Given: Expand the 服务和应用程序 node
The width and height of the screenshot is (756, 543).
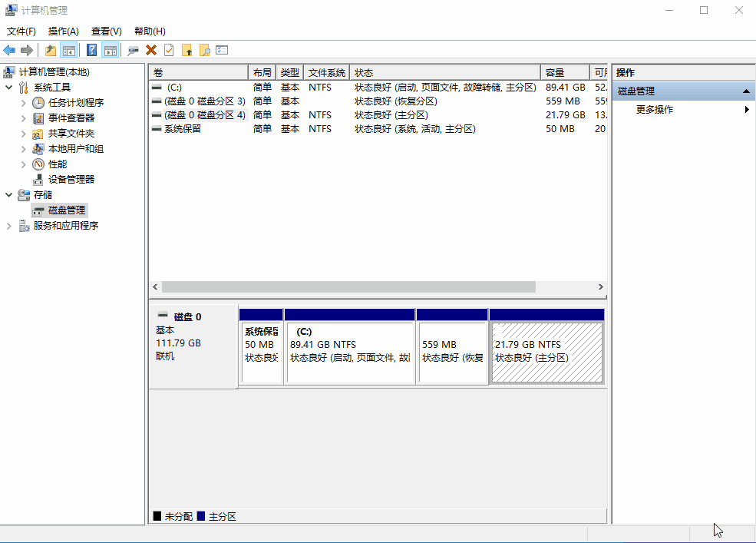Looking at the screenshot, I should coord(9,226).
